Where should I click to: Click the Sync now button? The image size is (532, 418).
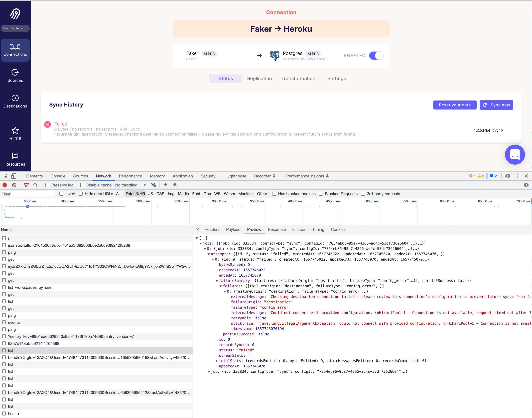pos(496,105)
